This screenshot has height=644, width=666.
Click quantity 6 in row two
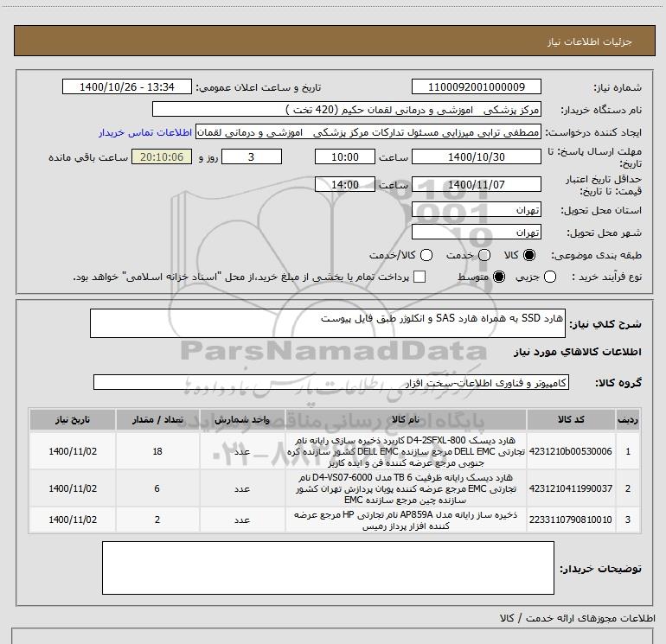tap(157, 488)
